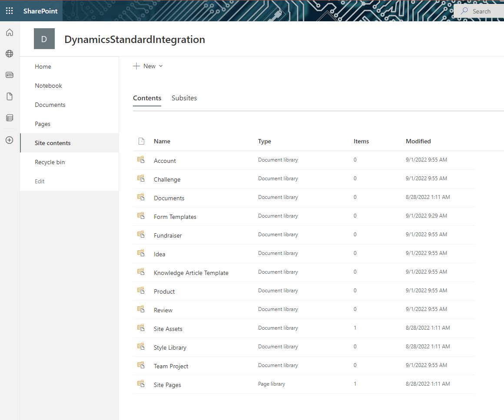Click the Lists icon in the left rail
The height and width of the screenshot is (420, 504).
(x=9, y=117)
